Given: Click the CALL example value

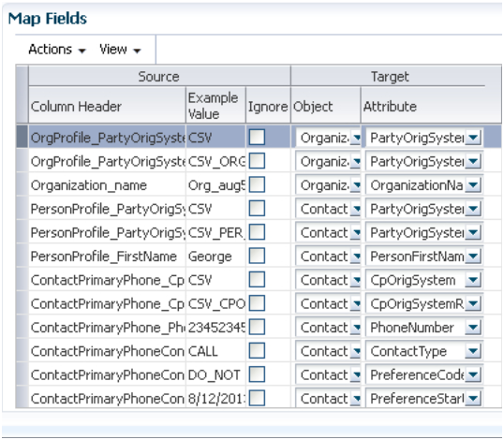Looking at the screenshot, I should [x=215, y=351].
